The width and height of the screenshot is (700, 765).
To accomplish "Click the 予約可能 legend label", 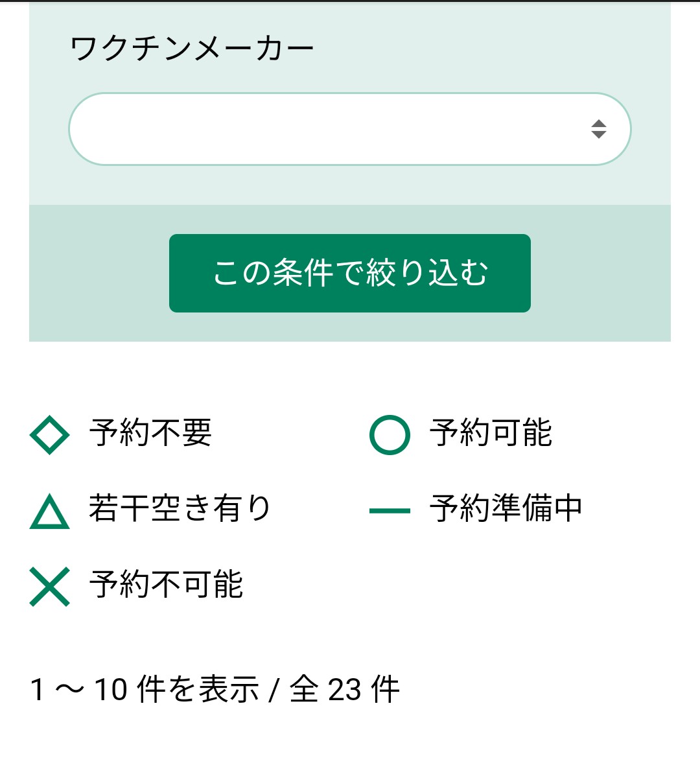I will tap(491, 433).
